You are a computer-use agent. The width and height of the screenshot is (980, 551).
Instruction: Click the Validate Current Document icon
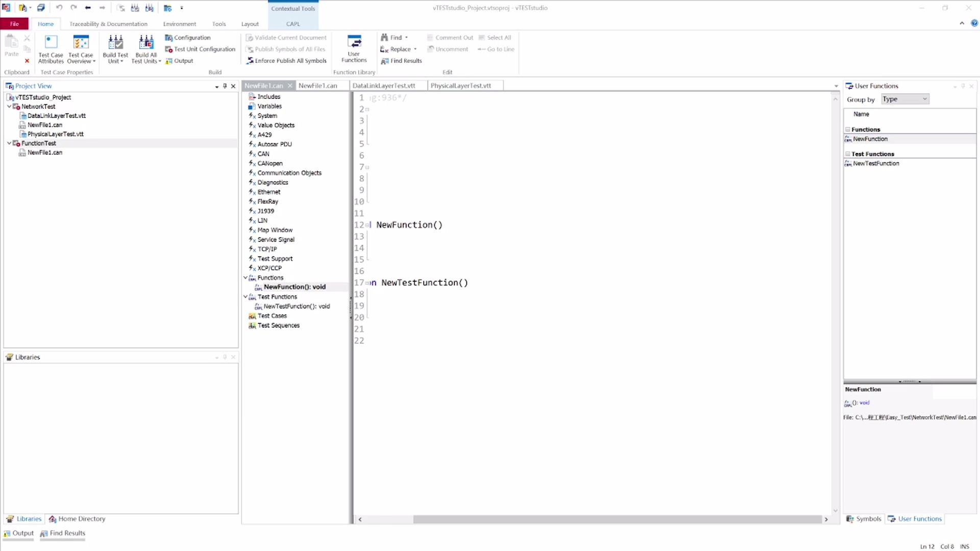tap(286, 37)
